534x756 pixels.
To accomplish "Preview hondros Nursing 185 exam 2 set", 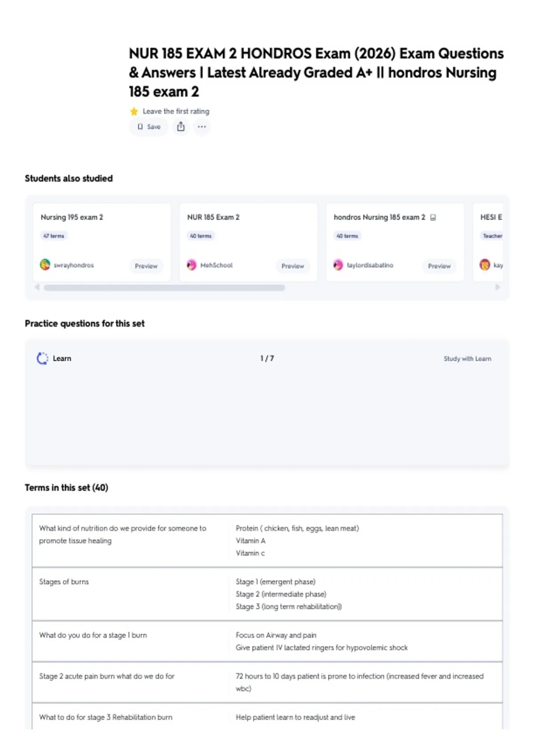I will tap(439, 266).
